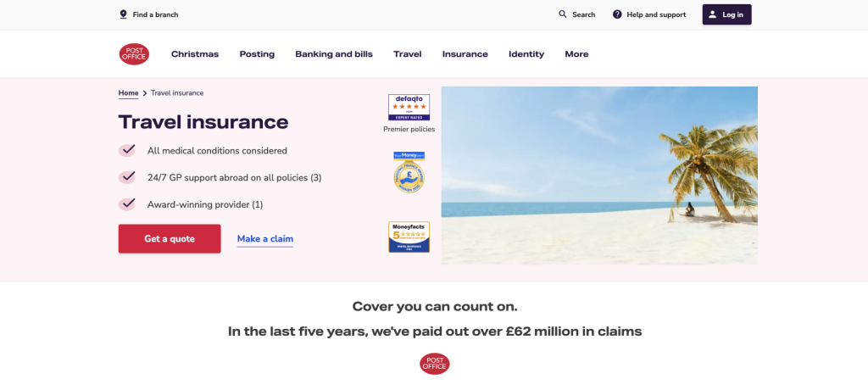Click the Premier policies caption

409,129
